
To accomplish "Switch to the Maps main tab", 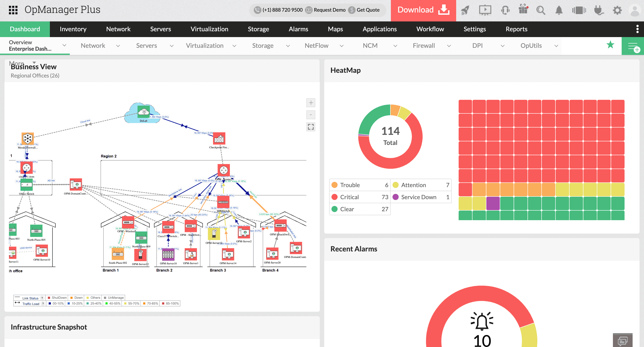I will [335, 29].
